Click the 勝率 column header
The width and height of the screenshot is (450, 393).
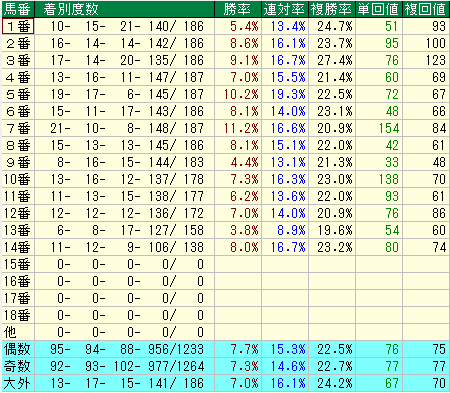[x=237, y=9]
